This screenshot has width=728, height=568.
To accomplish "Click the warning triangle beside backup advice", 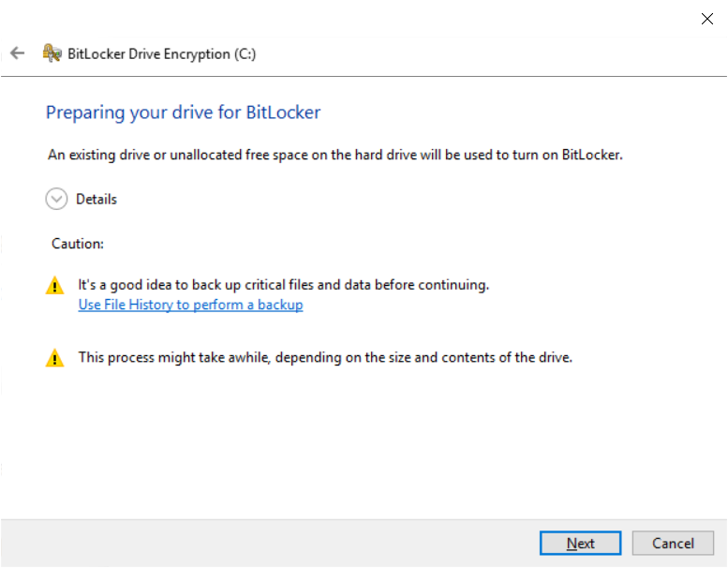I will point(54,285).
